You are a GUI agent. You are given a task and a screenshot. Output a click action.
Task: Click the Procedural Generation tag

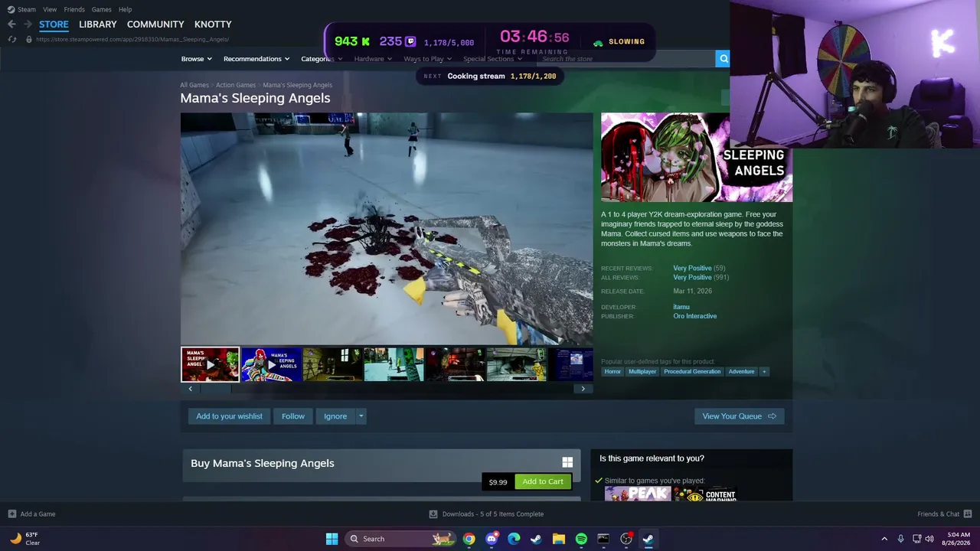point(692,372)
